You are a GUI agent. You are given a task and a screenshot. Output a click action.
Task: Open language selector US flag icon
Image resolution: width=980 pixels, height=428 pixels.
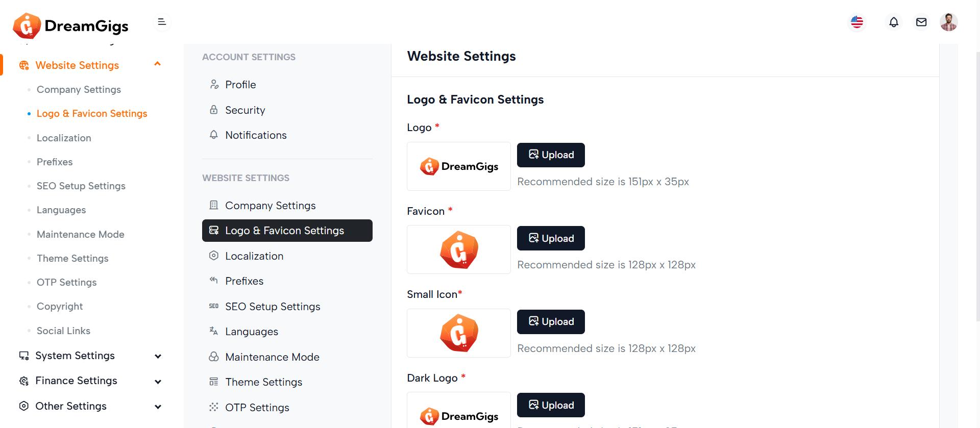pos(857,22)
